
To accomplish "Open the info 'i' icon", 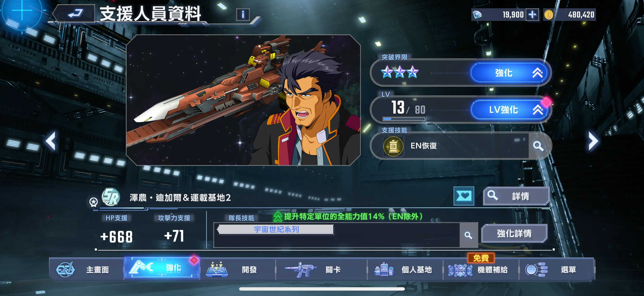I will tap(243, 15).
